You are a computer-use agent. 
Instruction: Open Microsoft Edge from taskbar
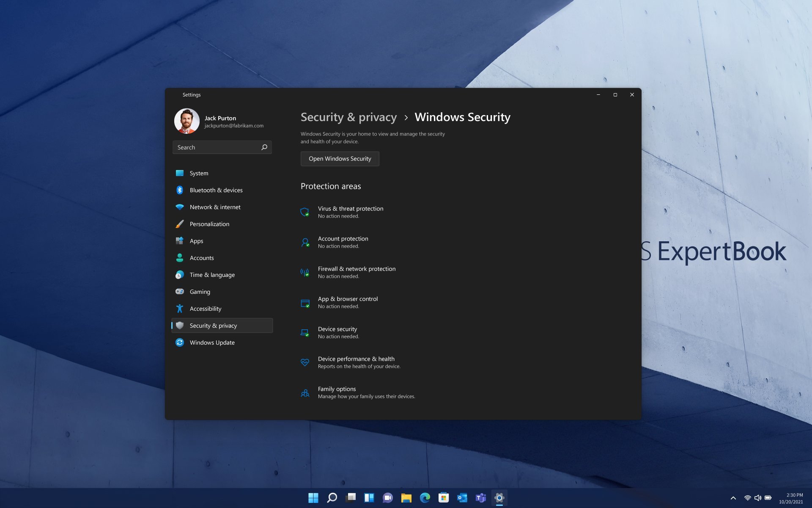(x=425, y=498)
